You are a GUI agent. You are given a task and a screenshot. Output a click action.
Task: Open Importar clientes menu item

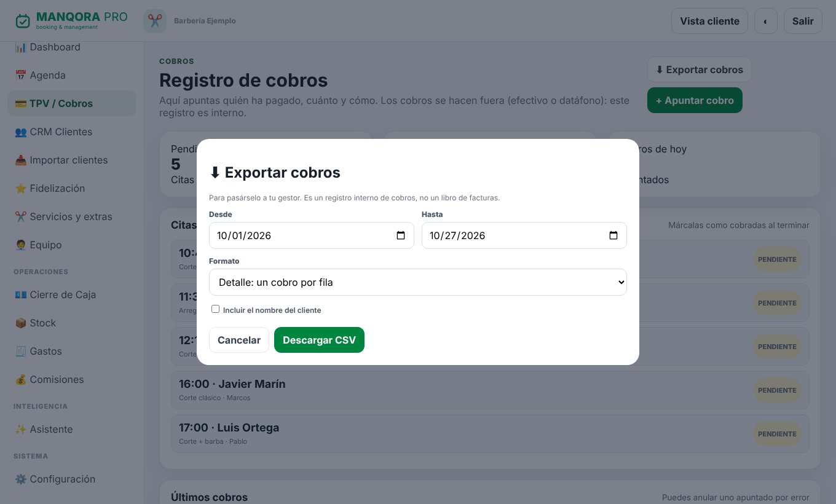coord(72,160)
